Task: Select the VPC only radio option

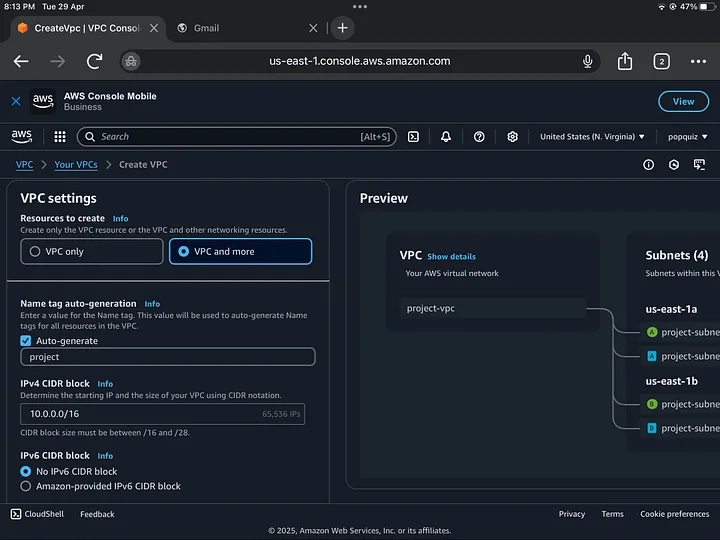Action: click(x=92, y=251)
